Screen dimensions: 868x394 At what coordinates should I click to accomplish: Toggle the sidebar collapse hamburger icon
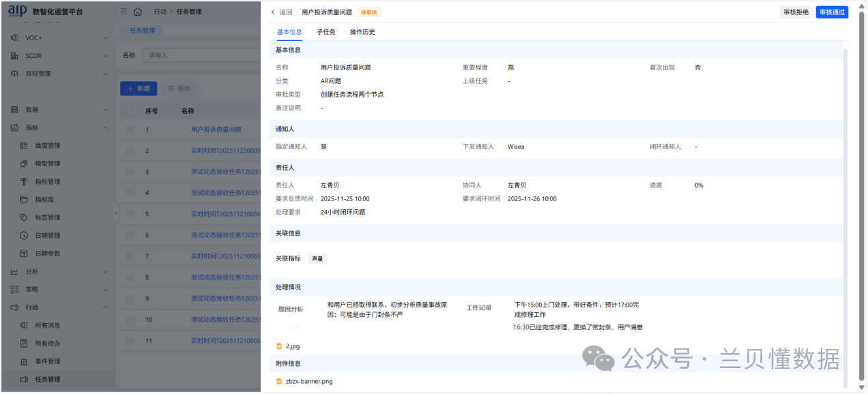tap(124, 12)
